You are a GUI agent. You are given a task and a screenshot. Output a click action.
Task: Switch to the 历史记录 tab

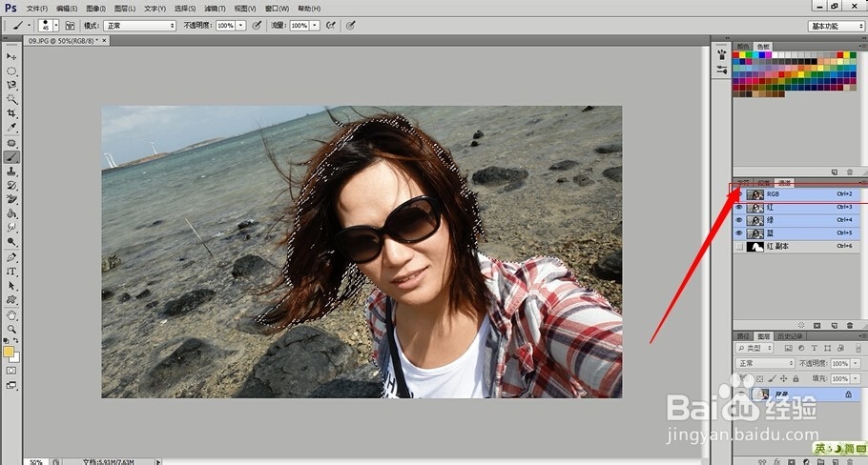790,336
